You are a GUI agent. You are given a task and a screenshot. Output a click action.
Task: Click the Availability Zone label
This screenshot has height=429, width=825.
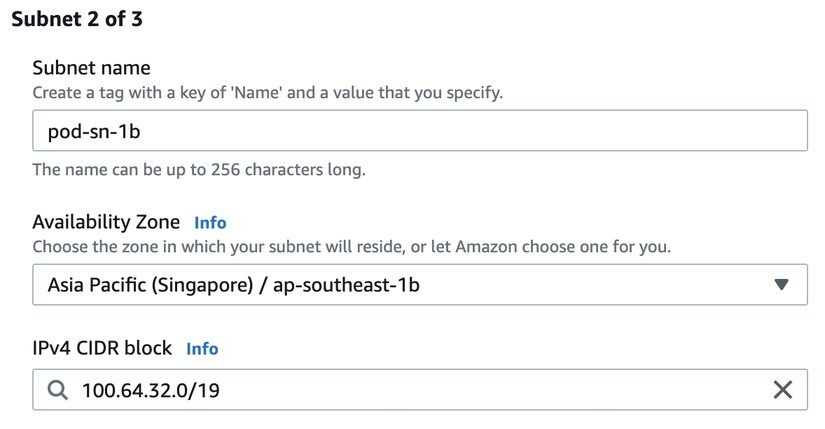coord(106,222)
